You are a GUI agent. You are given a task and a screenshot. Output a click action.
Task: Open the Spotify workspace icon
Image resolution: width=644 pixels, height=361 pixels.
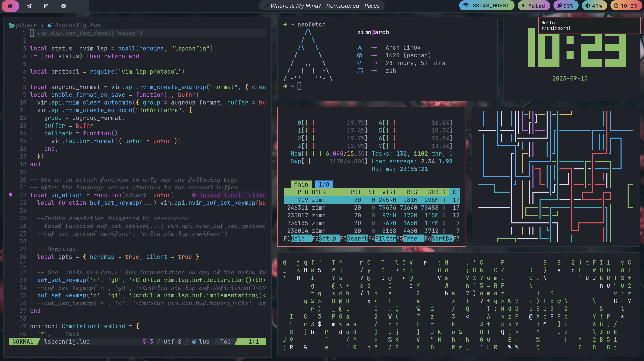tap(64, 6)
